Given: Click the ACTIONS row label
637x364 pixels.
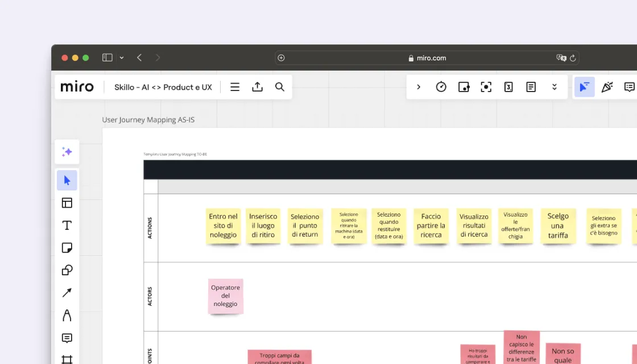Looking at the screenshot, I should (150, 228).
